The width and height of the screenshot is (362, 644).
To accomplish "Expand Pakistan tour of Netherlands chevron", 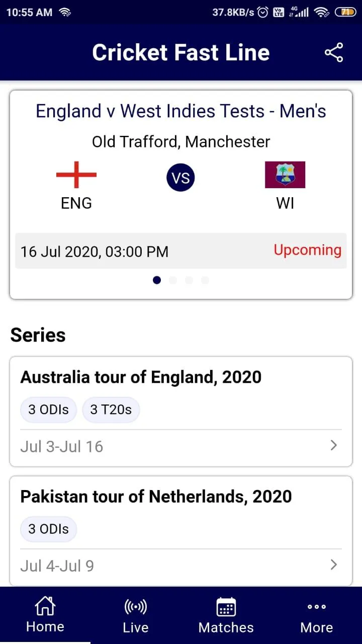I will 333,565.
